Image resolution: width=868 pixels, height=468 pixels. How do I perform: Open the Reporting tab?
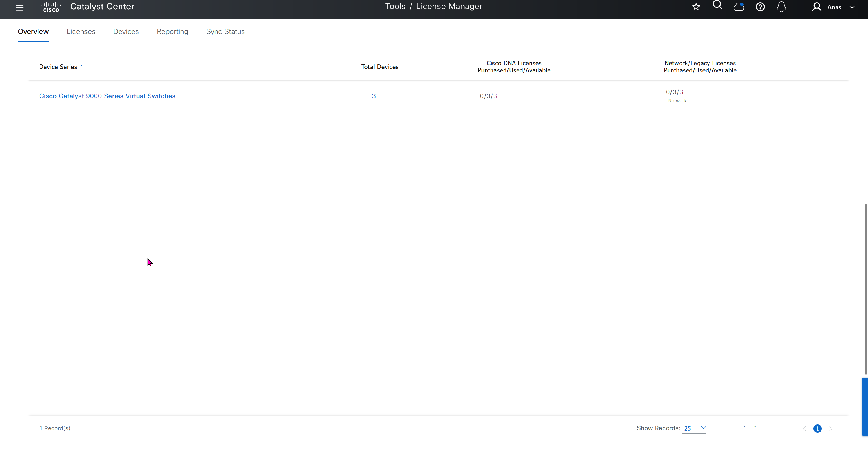pos(172,31)
